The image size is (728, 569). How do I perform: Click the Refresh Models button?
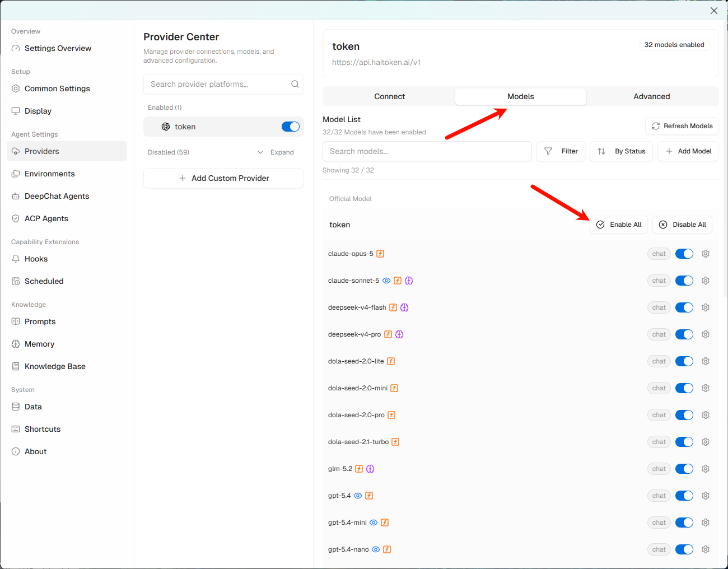click(682, 126)
